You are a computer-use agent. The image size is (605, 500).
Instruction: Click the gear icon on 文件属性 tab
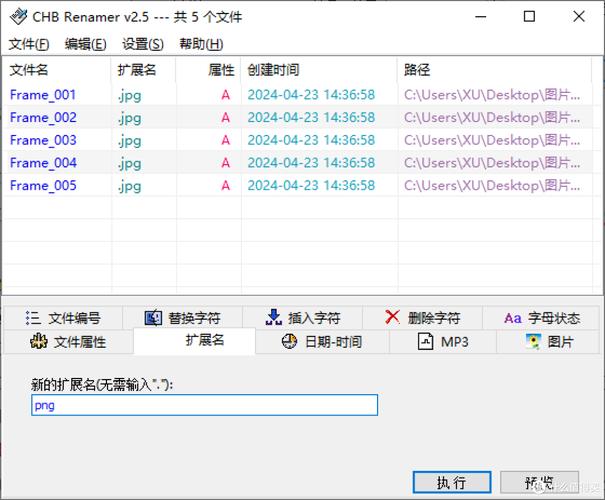pyautogui.click(x=39, y=341)
